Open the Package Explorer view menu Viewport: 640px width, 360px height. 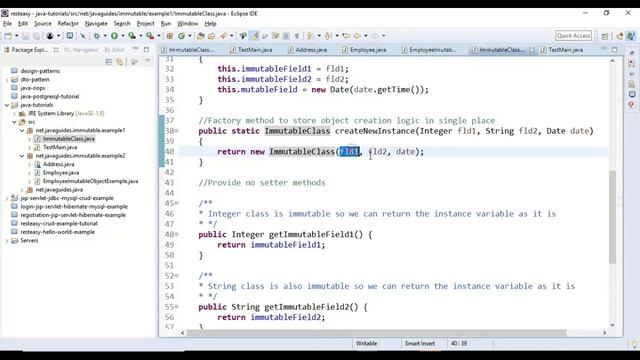pyautogui.click(x=148, y=61)
